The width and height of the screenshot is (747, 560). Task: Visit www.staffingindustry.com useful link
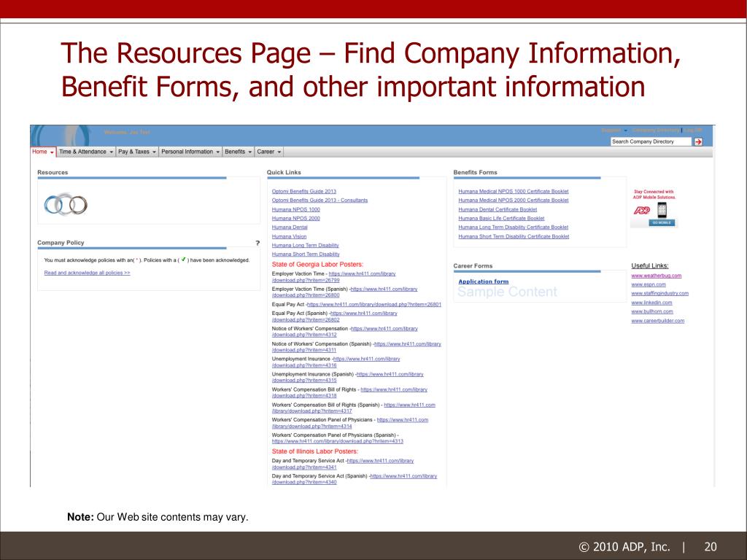click(659, 294)
